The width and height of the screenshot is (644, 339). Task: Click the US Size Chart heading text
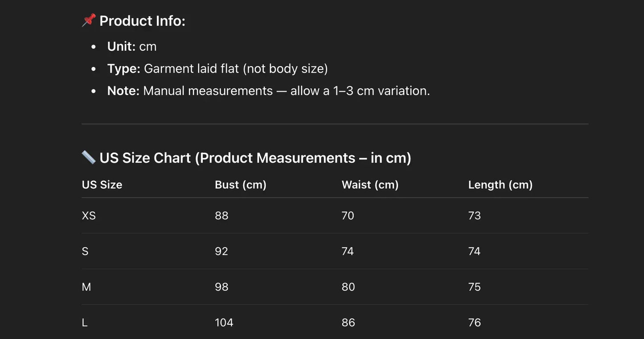pos(255,158)
